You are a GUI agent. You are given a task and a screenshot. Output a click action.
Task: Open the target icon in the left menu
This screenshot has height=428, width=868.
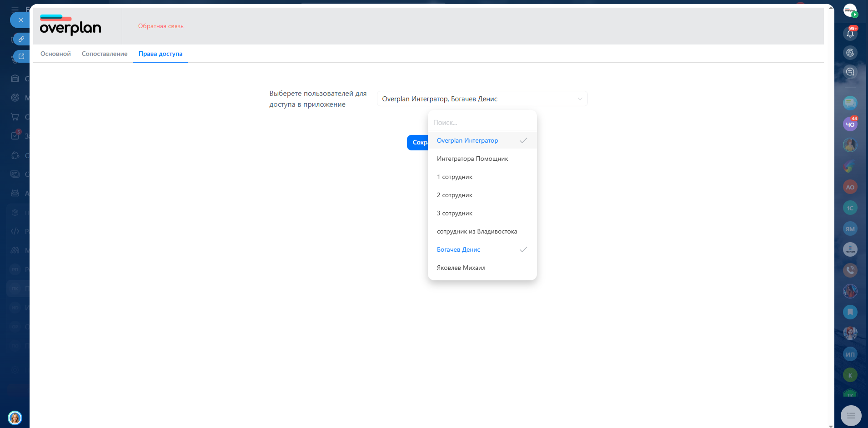(x=15, y=97)
